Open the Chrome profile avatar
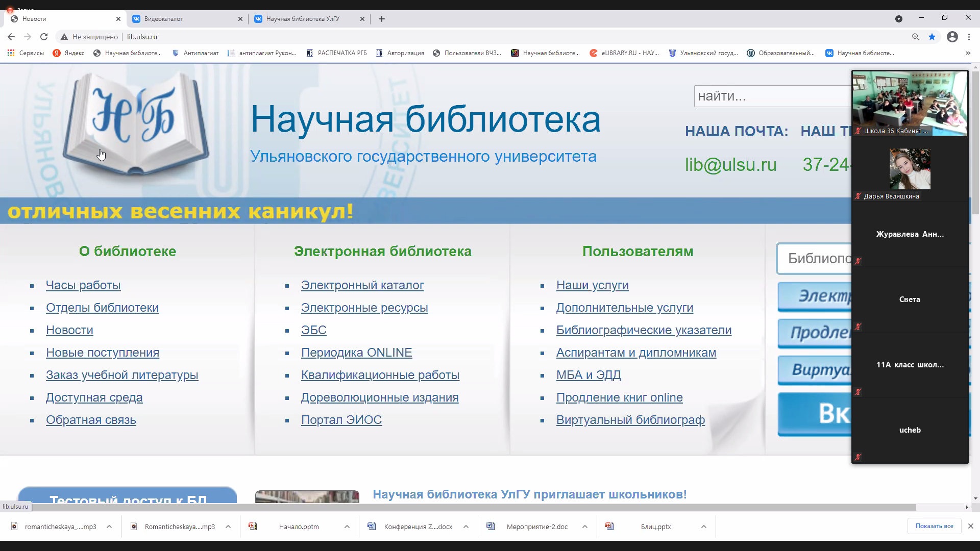The image size is (980, 551). point(952,37)
